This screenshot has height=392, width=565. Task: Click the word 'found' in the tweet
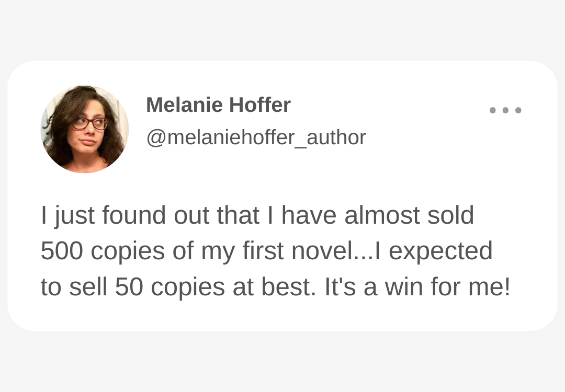tap(134, 215)
